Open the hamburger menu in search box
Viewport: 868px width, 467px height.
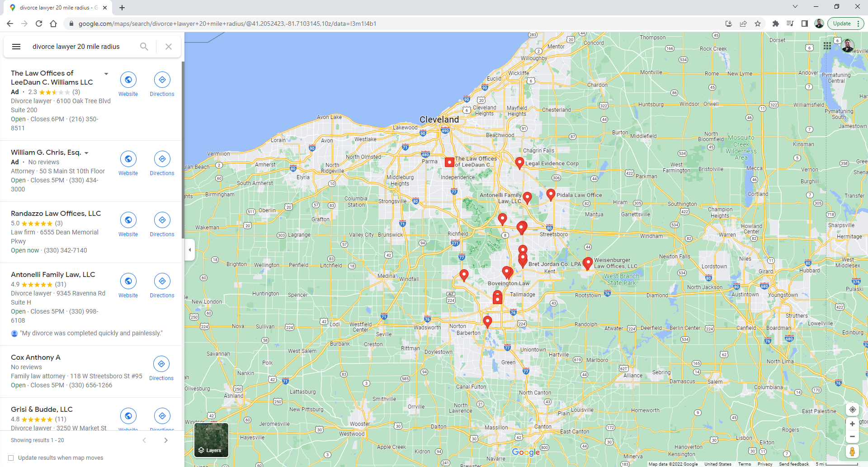point(16,47)
